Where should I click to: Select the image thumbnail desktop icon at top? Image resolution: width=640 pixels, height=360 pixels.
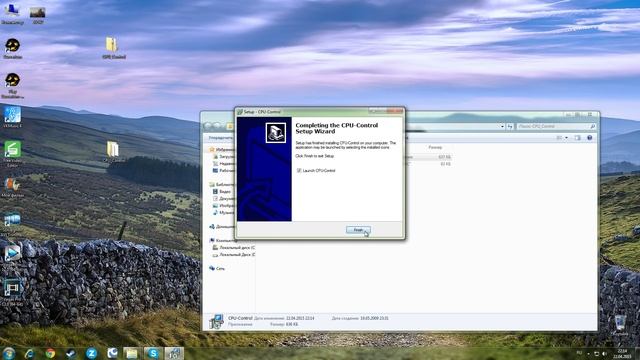38,15
